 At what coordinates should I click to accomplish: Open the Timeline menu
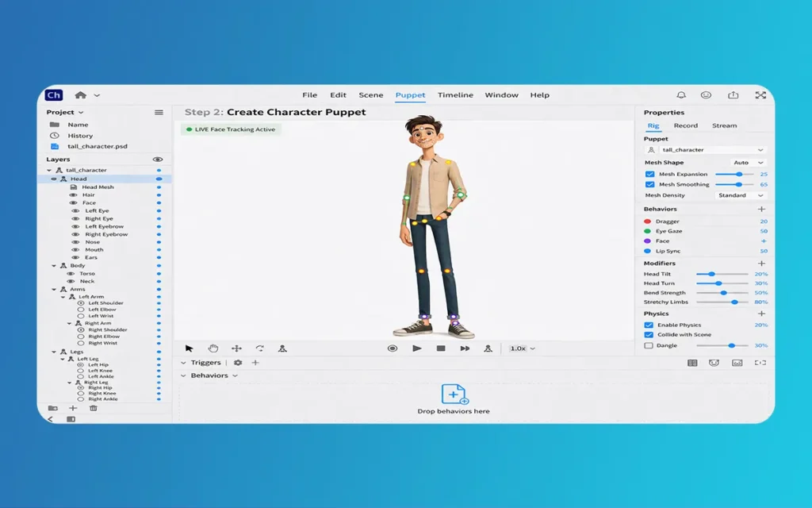pyautogui.click(x=455, y=95)
